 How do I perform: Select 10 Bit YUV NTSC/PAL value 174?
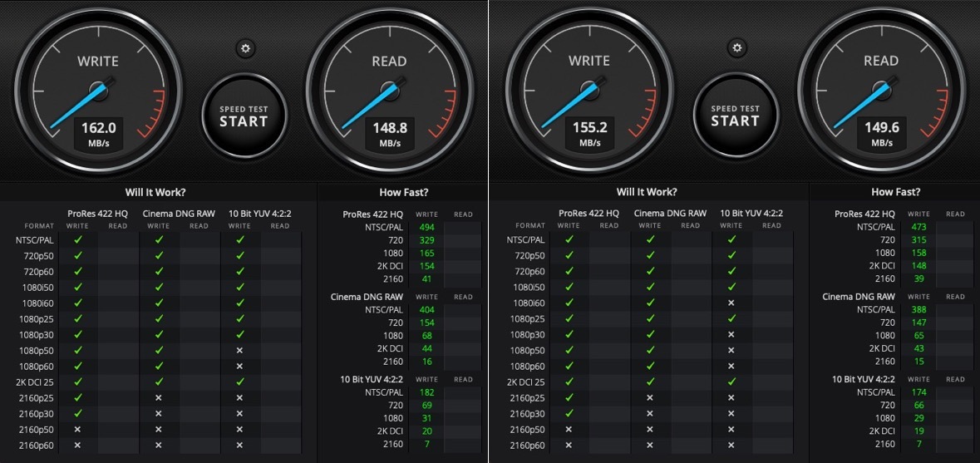pyautogui.click(x=918, y=392)
